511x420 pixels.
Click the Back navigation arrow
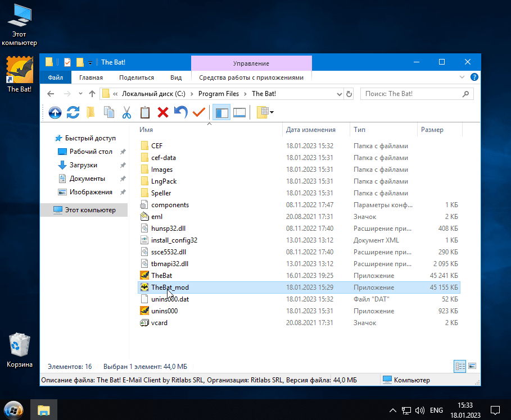[x=51, y=94]
